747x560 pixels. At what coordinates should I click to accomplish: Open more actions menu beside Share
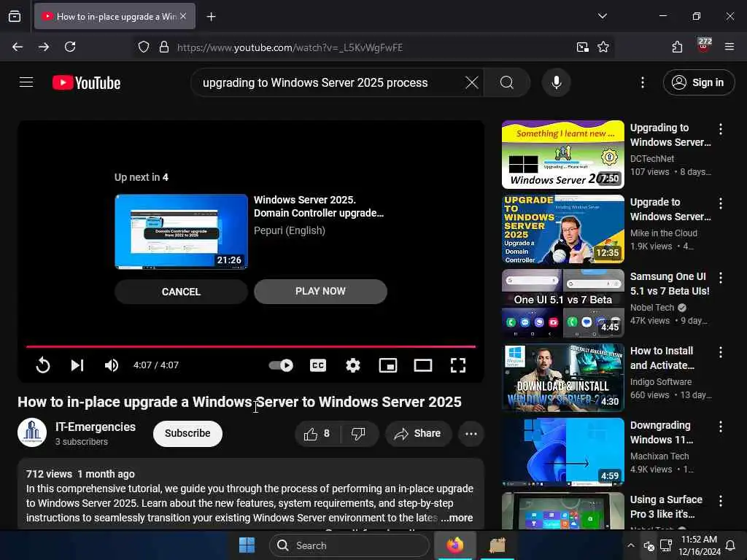(471, 433)
